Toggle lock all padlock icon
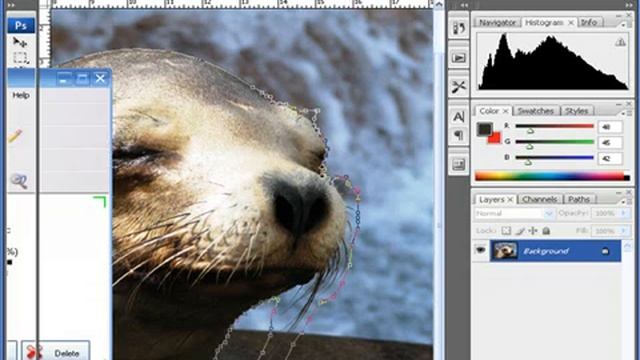 (546, 231)
